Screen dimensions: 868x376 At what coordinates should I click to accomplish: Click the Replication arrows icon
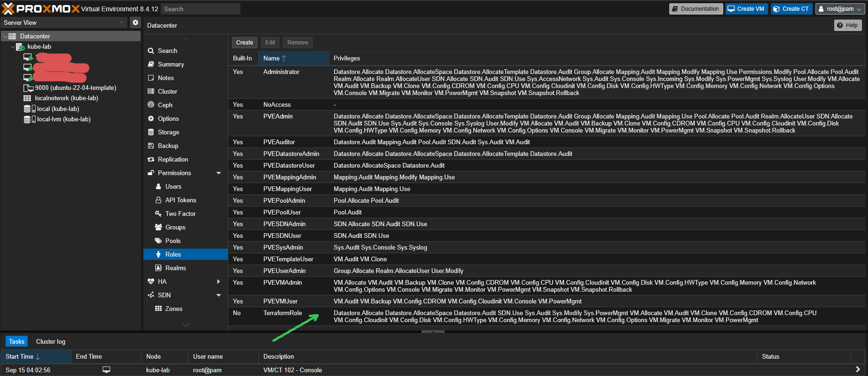click(151, 159)
